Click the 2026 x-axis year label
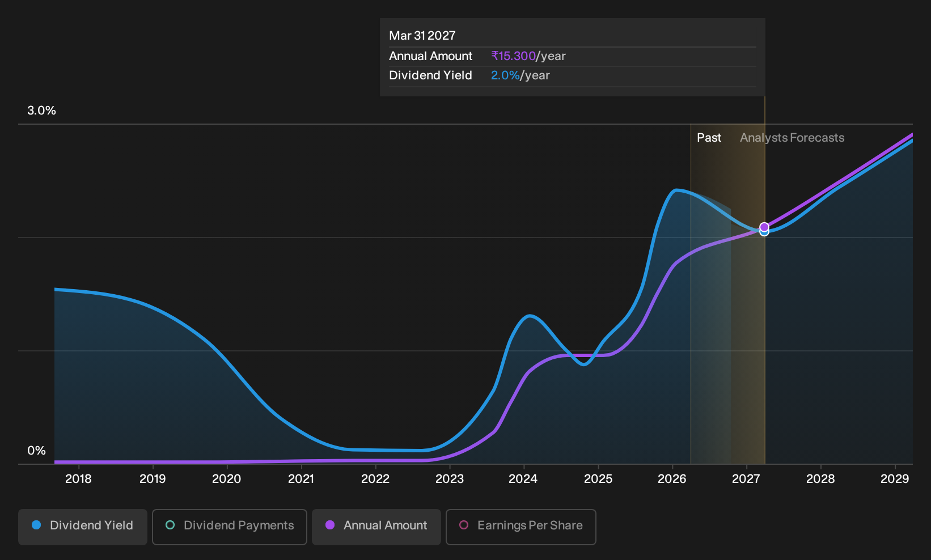Viewport: 931px width, 560px height. pos(672,479)
